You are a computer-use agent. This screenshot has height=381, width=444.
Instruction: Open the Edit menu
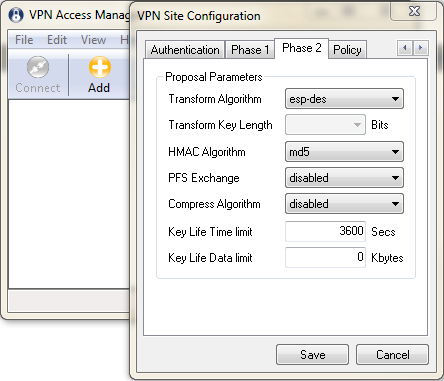tap(57, 40)
